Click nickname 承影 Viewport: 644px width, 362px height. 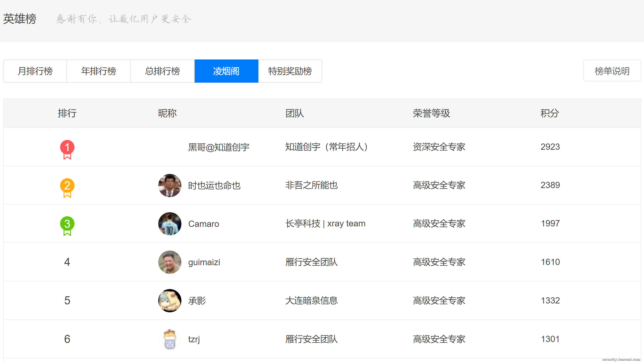coord(197,300)
